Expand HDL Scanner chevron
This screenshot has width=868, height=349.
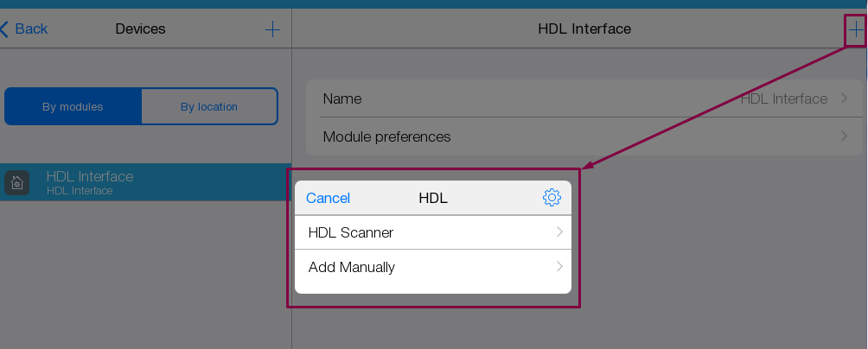(559, 232)
